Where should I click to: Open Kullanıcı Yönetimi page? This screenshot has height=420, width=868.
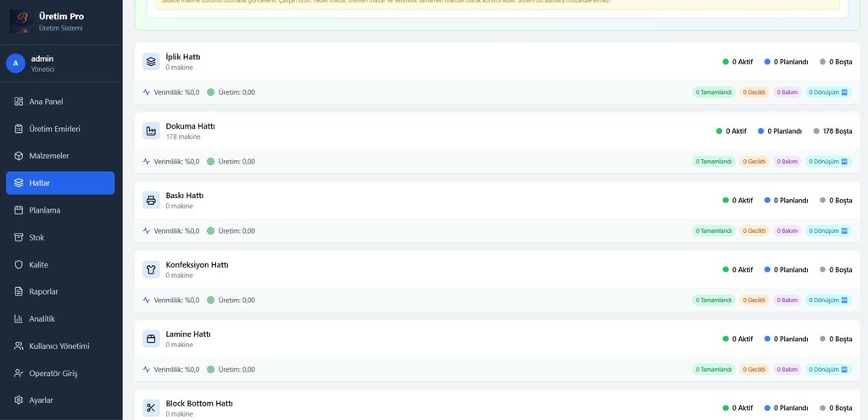59,345
